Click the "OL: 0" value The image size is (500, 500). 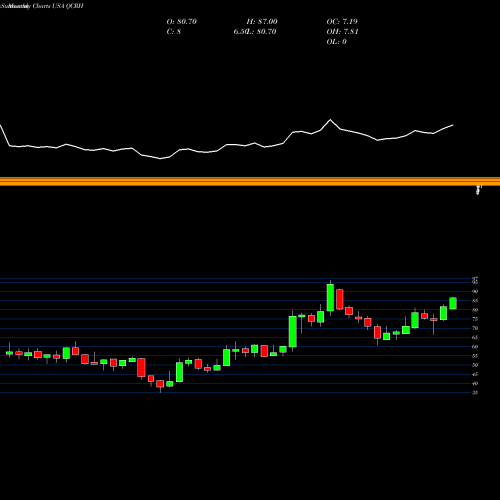pos(336,42)
